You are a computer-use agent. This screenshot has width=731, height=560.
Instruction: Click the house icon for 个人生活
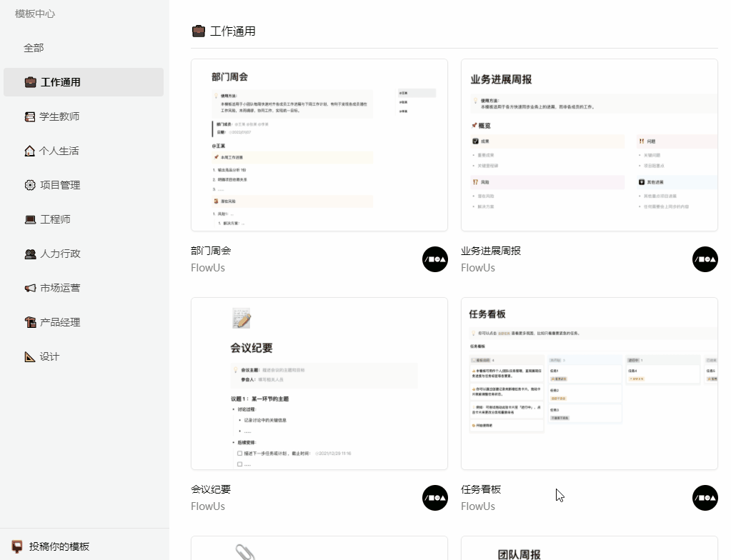[x=30, y=151]
